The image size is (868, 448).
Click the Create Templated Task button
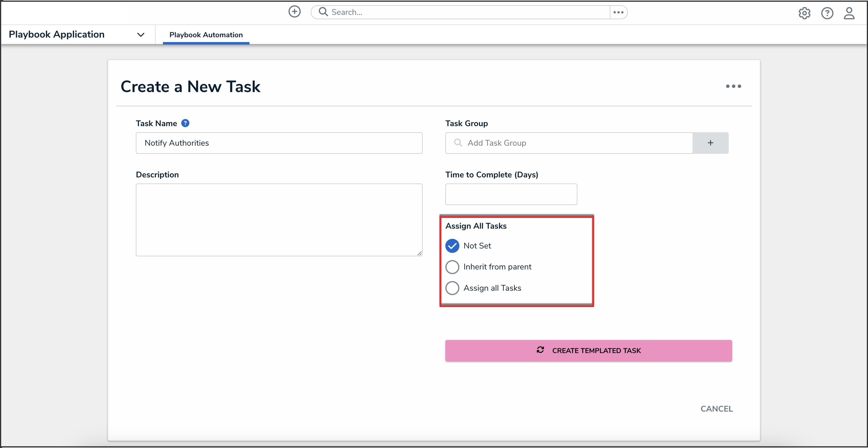(x=588, y=350)
